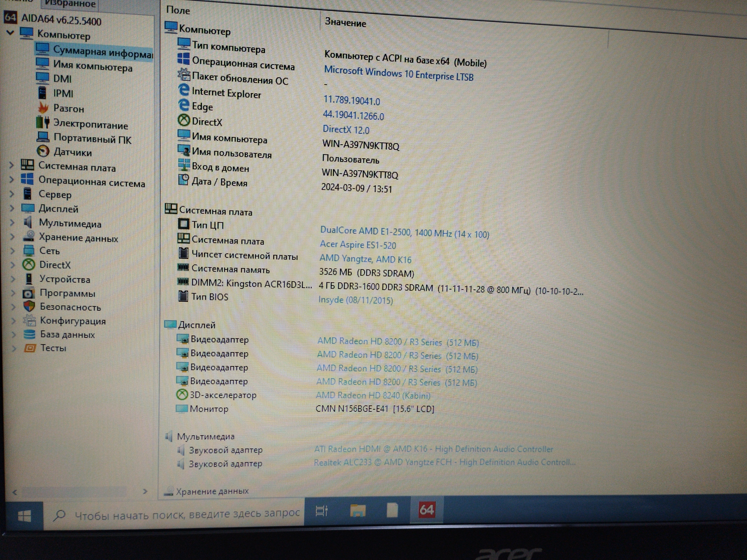747x560 pixels.
Task: Open Электропитание power icon
Action: pos(43,122)
